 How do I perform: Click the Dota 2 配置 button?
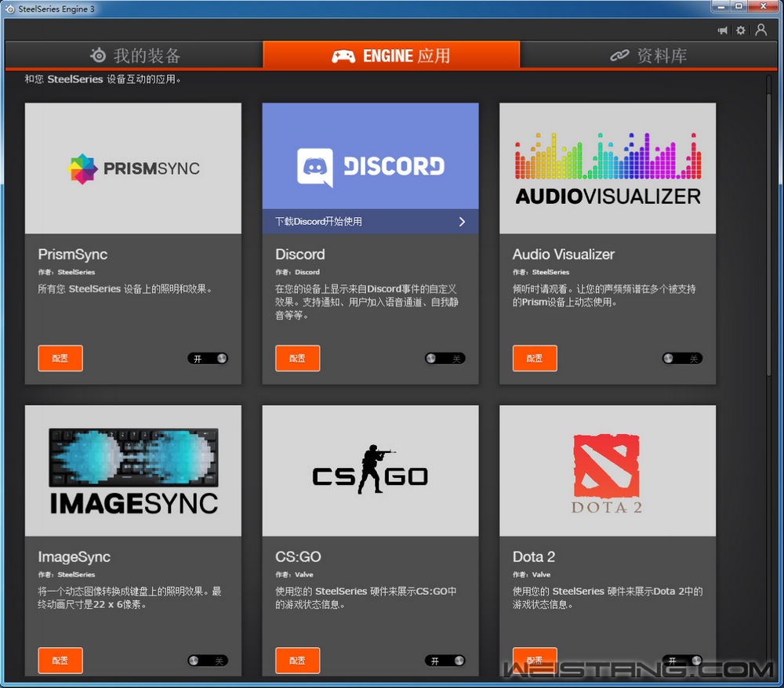tap(535, 661)
